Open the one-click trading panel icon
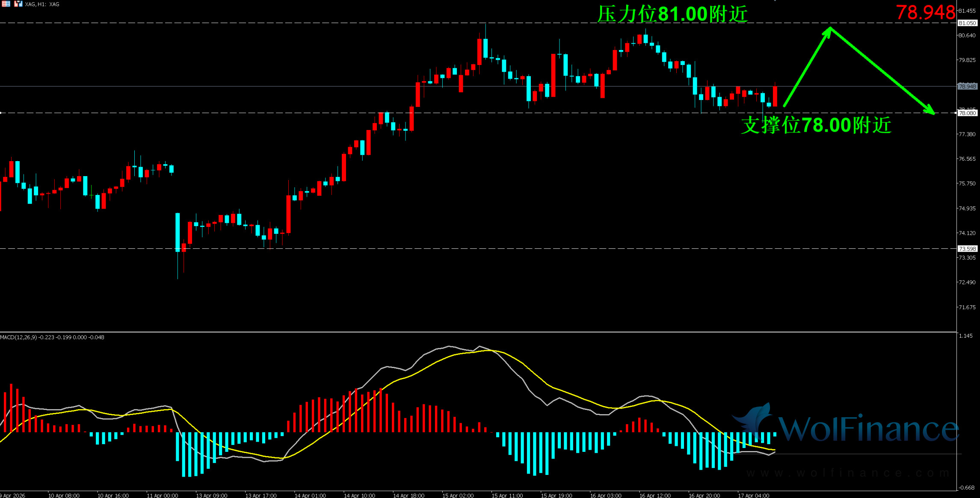The image size is (980, 498). pos(18,4)
